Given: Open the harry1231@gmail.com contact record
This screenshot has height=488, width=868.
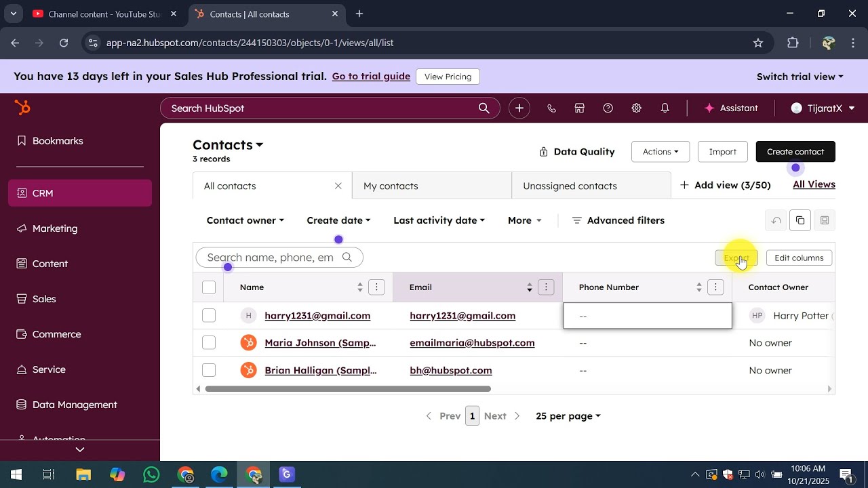Looking at the screenshot, I should tap(317, 315).
